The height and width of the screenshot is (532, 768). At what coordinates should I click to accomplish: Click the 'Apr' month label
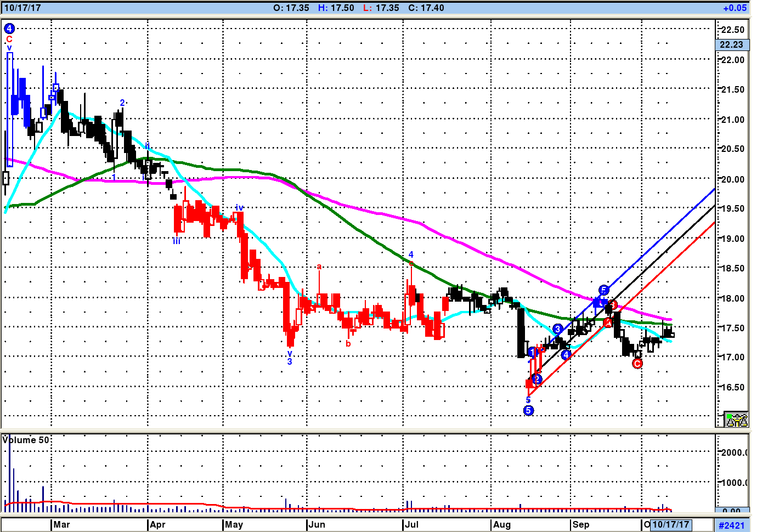(157, 524)
